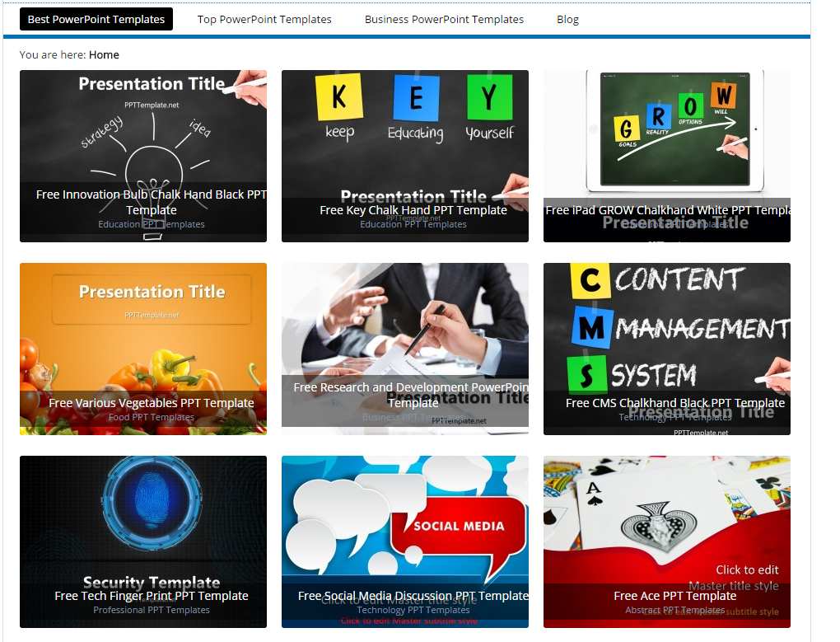The width and height of the screenshot is (840, 642).
Task: Open Free Key Chalk Hand PPT Template link
Action: (413, 210)
